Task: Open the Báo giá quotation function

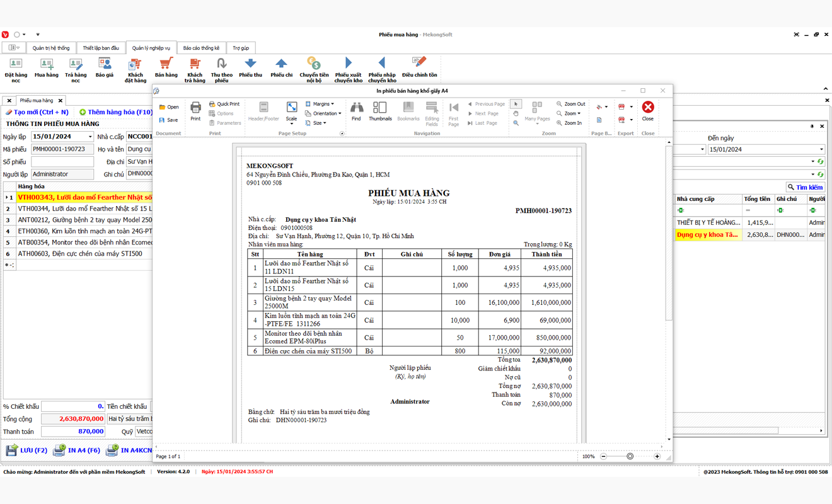Action: 105,68
